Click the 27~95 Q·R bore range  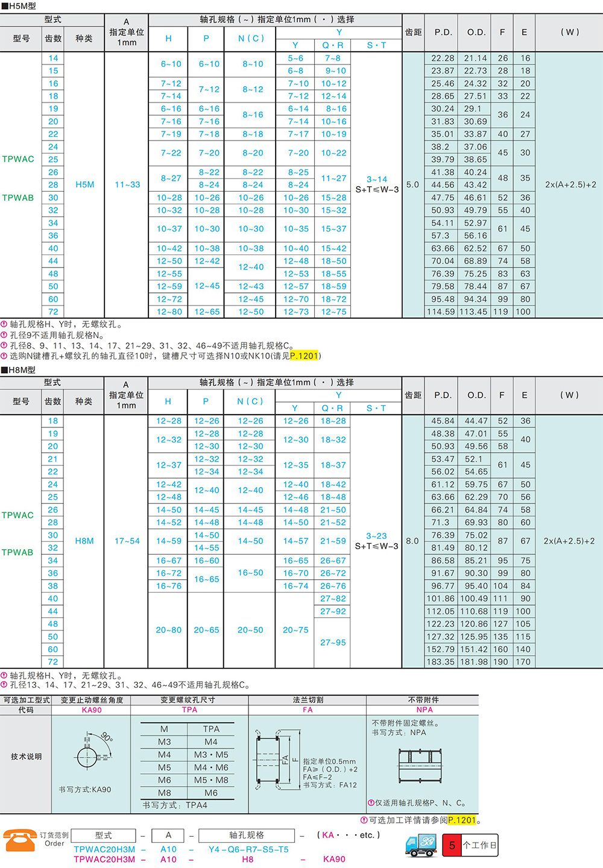point(333,643)
